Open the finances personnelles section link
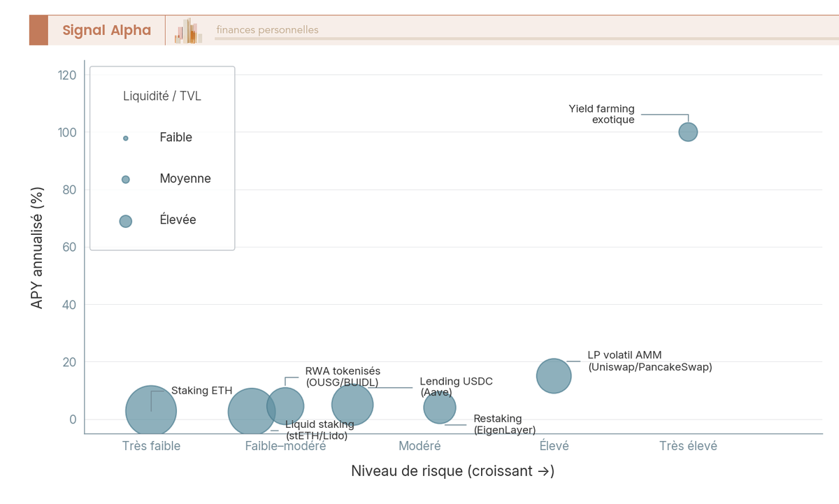Viewport: 839px width, 504px height. pyautogui.click(x=267, y=30)
